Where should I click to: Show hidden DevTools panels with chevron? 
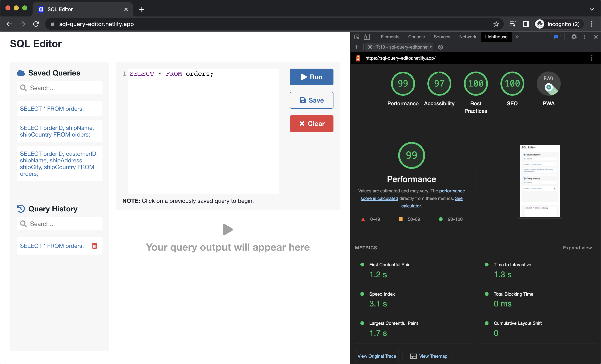pos(517,37)
